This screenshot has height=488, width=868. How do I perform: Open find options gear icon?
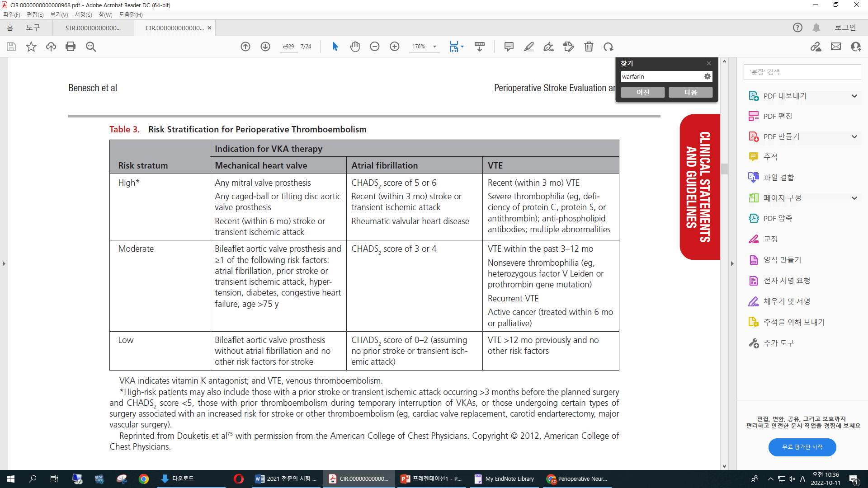708,76
